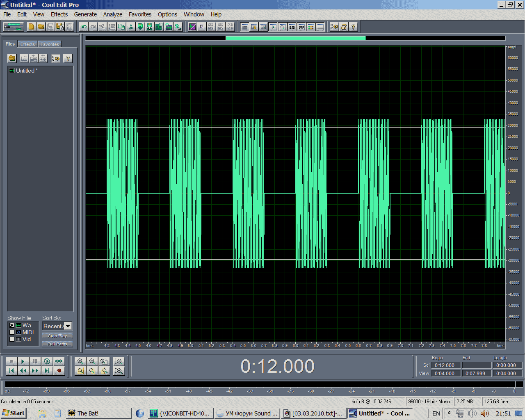Open the Effects menu
The image size is (525, 420).
pos(59,14)
